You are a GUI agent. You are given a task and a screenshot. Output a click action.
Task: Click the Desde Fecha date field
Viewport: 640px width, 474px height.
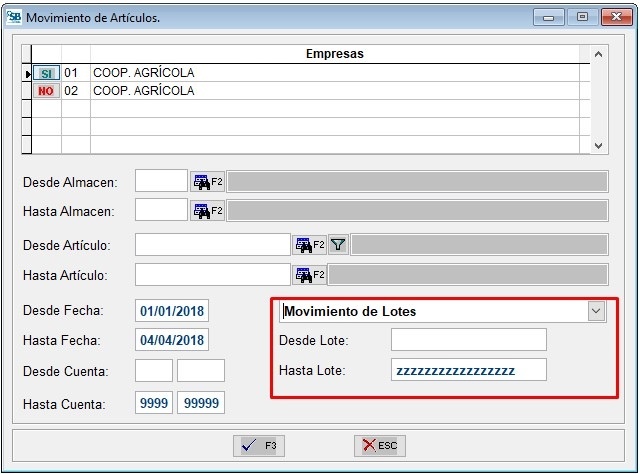(172, 310)
